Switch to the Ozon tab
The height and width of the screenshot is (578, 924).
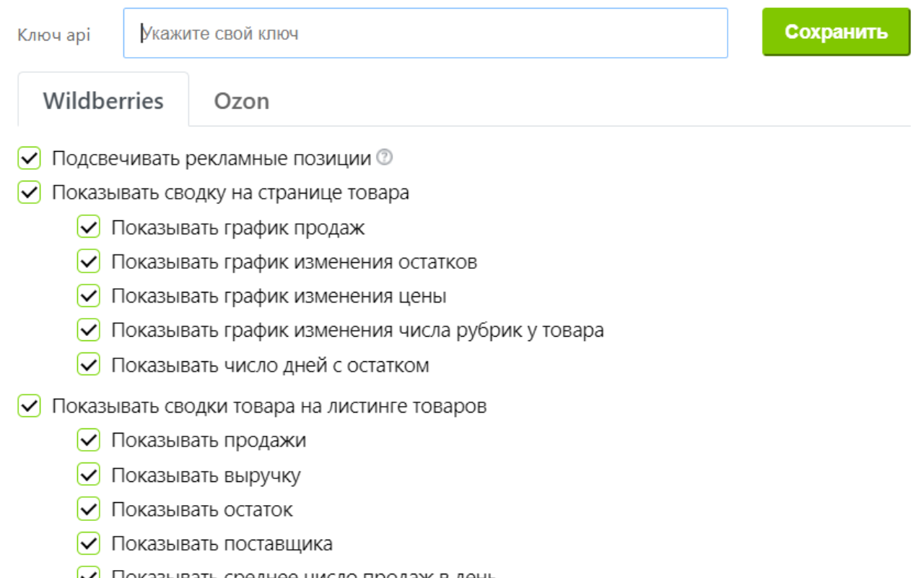[x=241, y=100]
